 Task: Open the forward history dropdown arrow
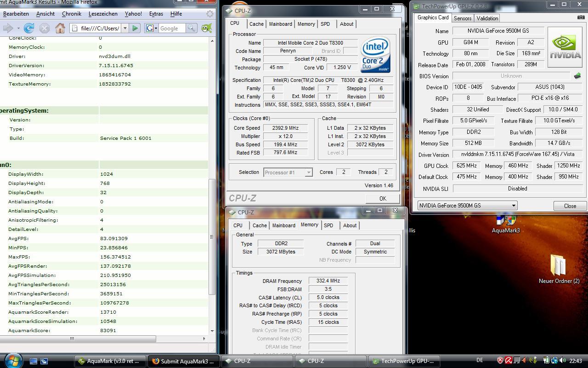point(19,29)
